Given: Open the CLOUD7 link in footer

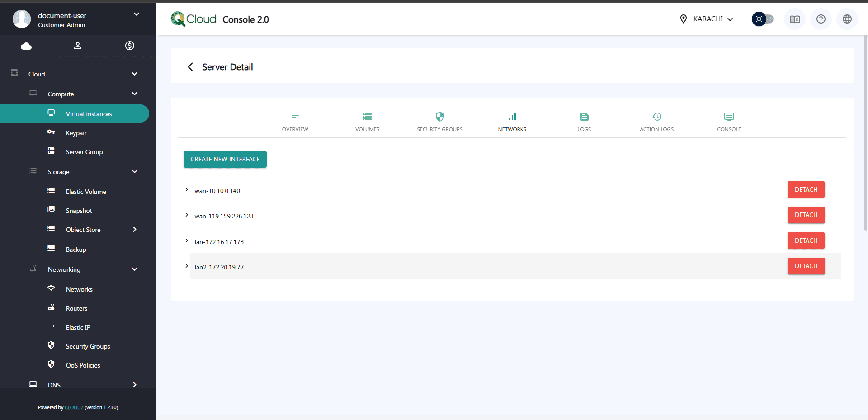Looking at the screenshot, I should [x=74, y=407].
